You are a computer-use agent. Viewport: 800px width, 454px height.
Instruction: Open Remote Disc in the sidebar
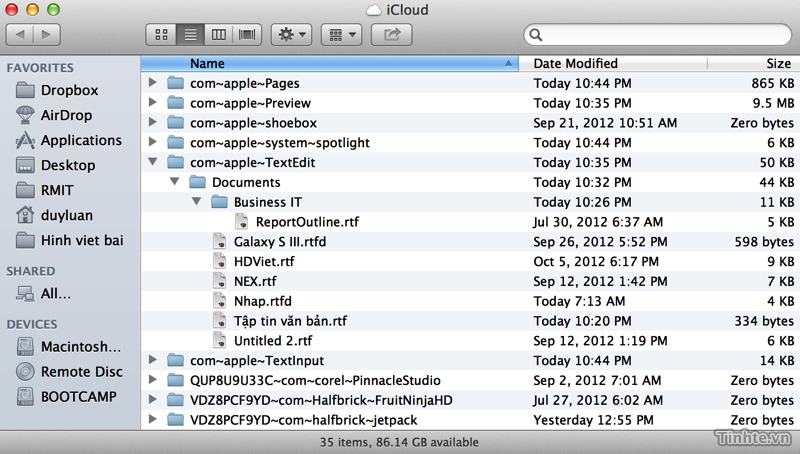(69, 372)
